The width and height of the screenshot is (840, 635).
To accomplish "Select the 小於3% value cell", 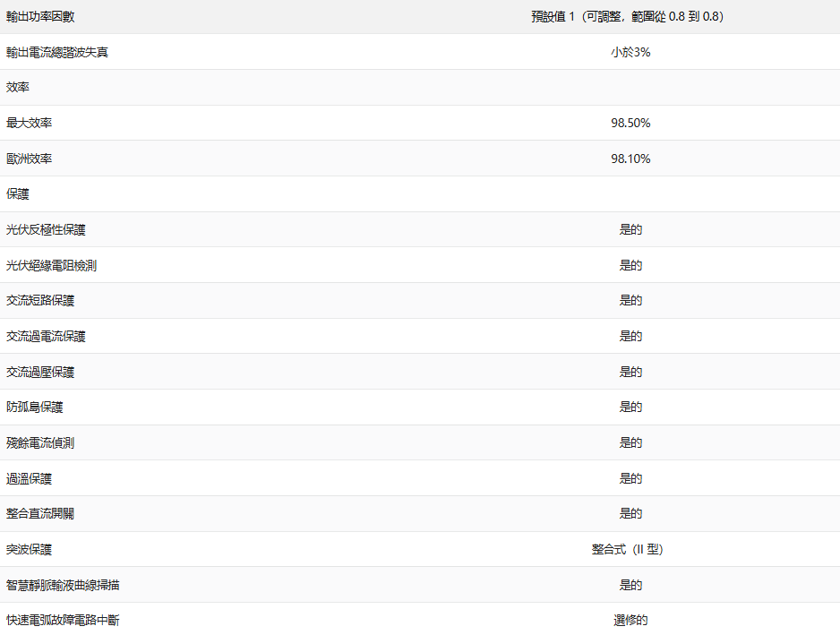I will pyautogui.click(x=630, y=52).
